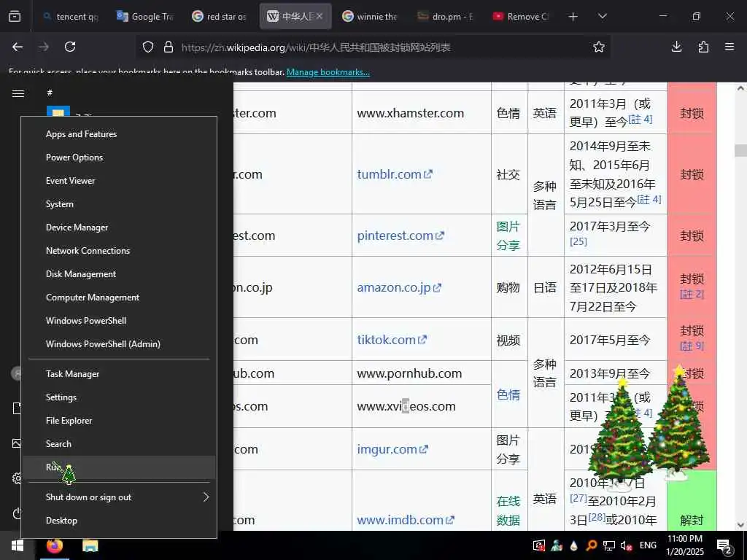Open the orange magnifier tray icon

[591, 545]
